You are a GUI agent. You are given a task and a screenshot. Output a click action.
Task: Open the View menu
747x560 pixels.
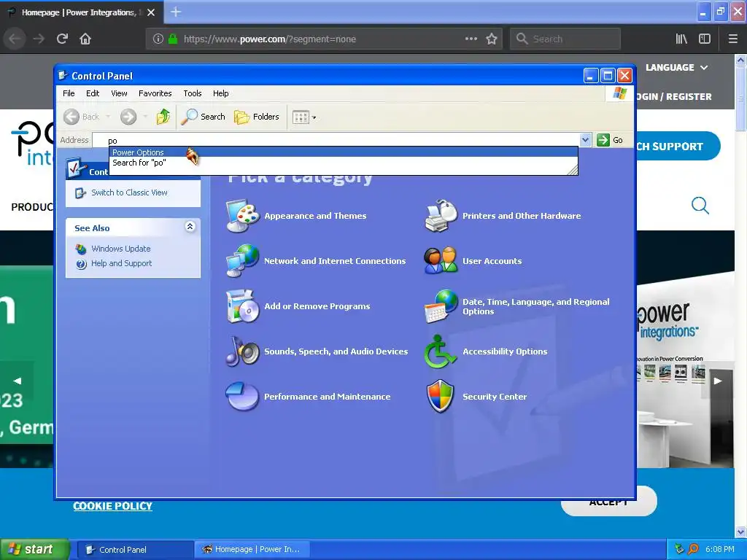click(119, 93)
